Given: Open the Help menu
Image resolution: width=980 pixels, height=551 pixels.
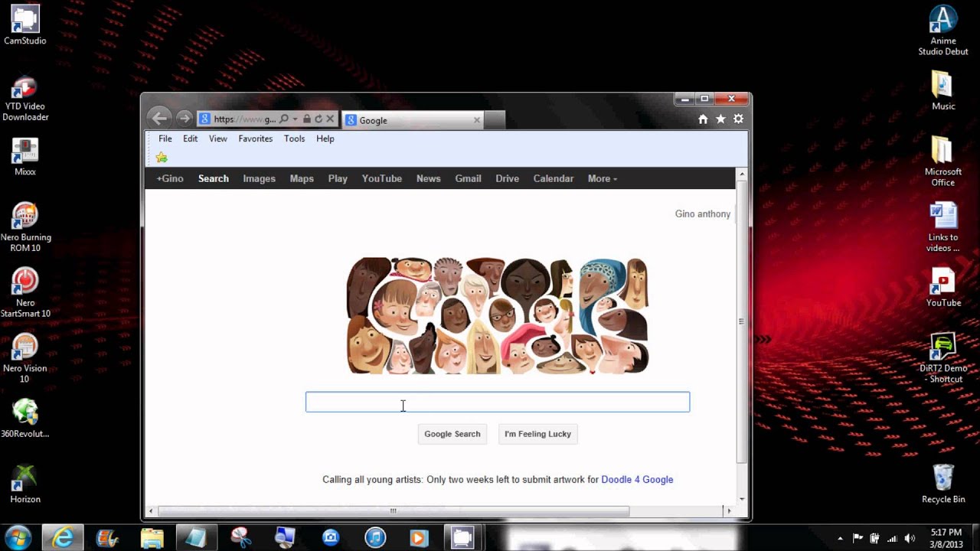Looking at the screenshot, I should point(325,139).
